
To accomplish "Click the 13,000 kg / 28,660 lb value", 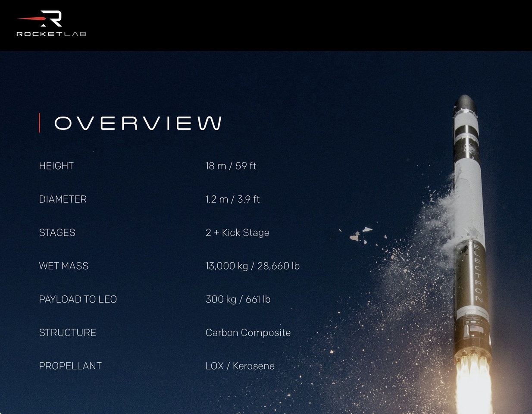I will [x=252, y=266].
